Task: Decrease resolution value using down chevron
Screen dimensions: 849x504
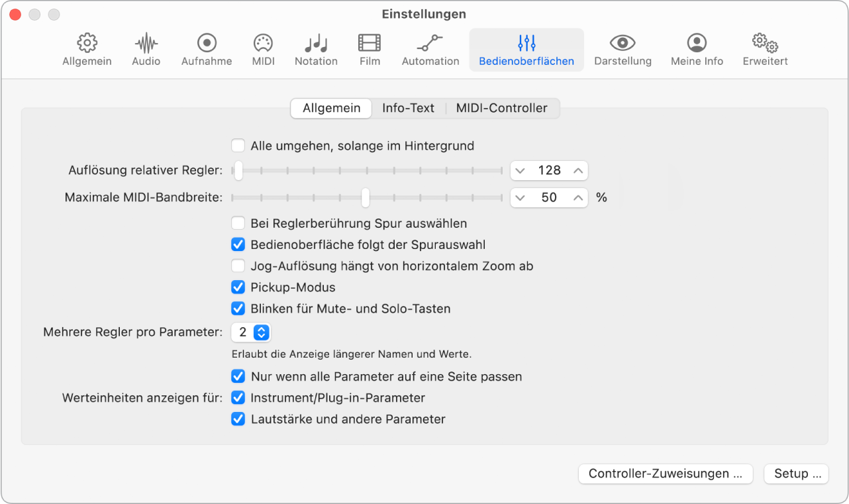Action: coord(521,170)
